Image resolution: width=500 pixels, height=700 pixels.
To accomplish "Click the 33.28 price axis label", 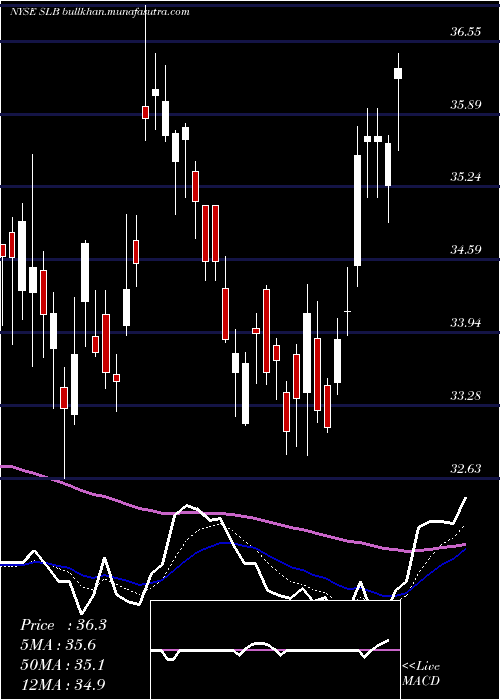I will coord(466,396).
